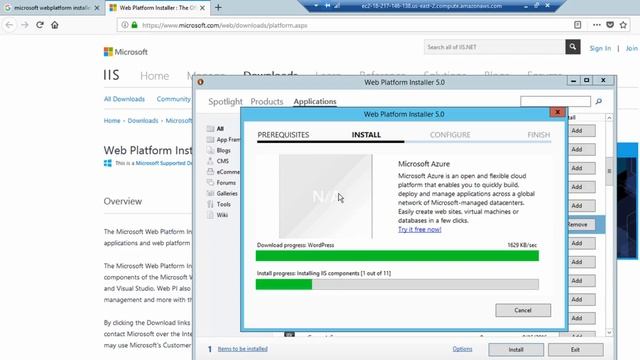Open the Home item in IIS navigation
Viewport: 640px width, 360px height.
pos(154,76)
